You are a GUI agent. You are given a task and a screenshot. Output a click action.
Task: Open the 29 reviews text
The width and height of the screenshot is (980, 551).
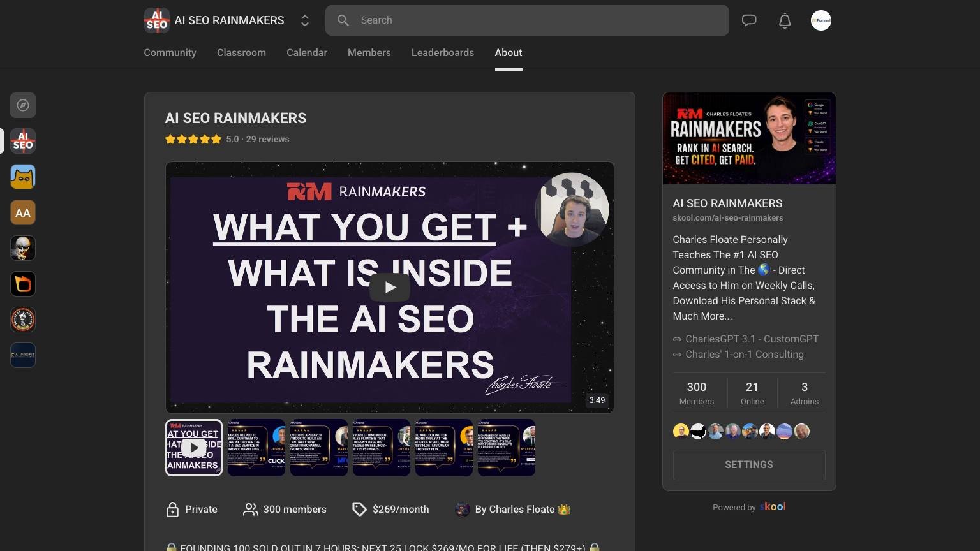coord(267,139)
